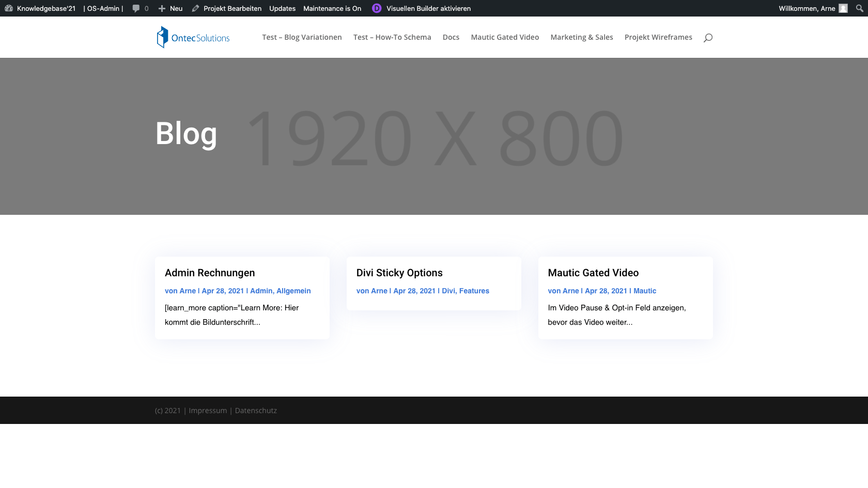Image resolution: width=868 pixels, height=488 pixels.
Task: Open the Divi Sticky Options post
Action: tap(399, 273)
